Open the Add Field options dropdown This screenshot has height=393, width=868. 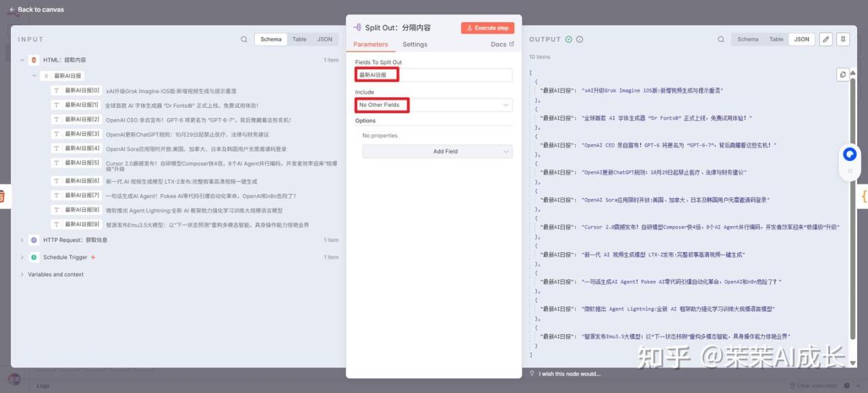point(437,151)
